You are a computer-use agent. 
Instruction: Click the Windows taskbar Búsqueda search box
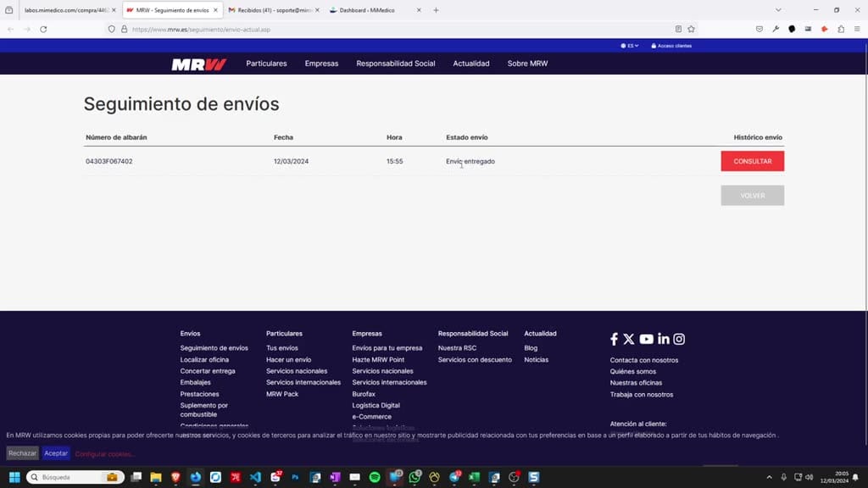point(75,477)
